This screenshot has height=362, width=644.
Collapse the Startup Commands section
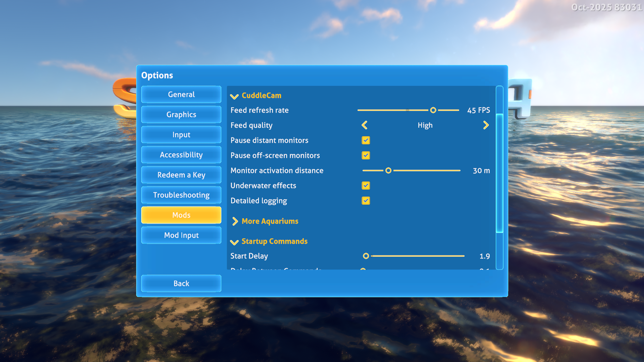pos(234,242)
